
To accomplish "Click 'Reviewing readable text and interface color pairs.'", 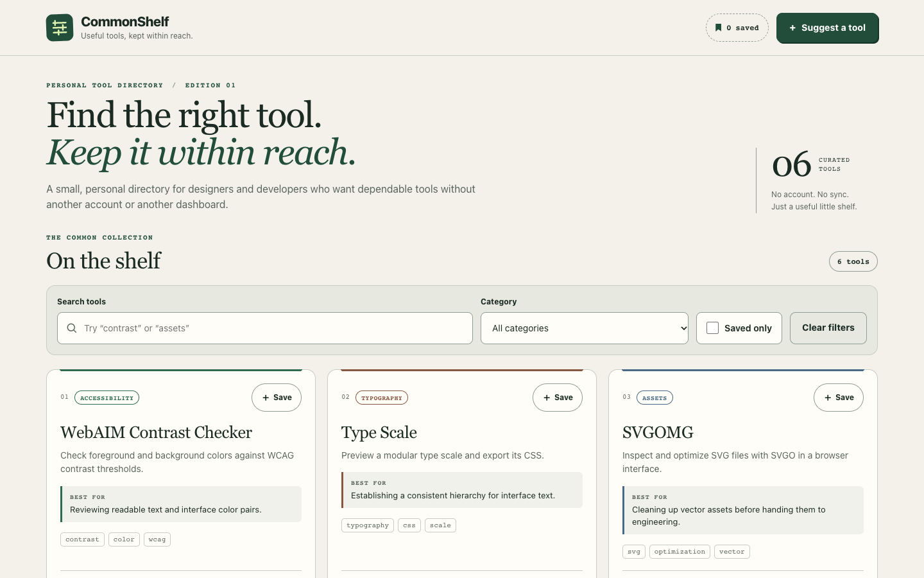I will (x=166, y=510).
